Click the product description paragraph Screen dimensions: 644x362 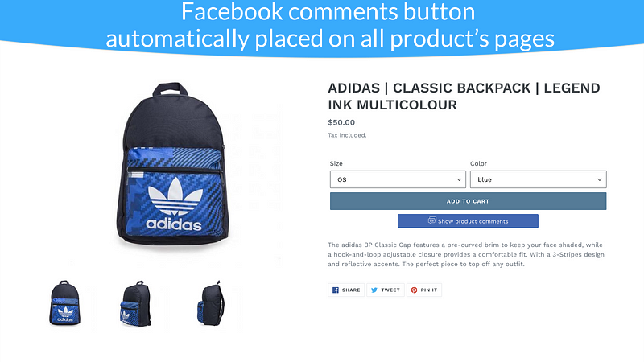466,254
